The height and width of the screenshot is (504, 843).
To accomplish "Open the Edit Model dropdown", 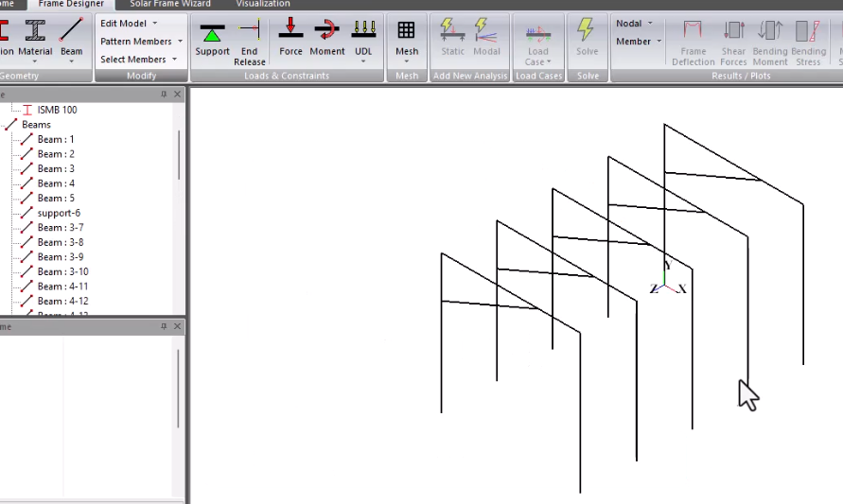I will click(x=129, y=23).
